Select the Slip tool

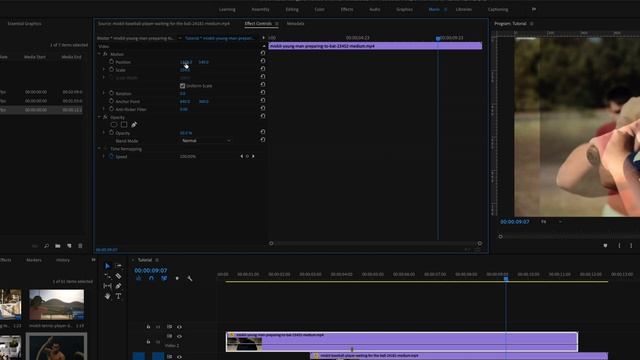[x=107, y=286]
